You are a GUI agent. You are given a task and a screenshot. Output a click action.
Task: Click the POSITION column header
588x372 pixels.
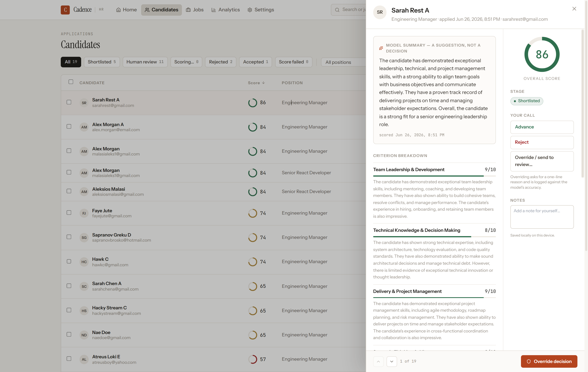pyautogui.click(x=292, y=83)
